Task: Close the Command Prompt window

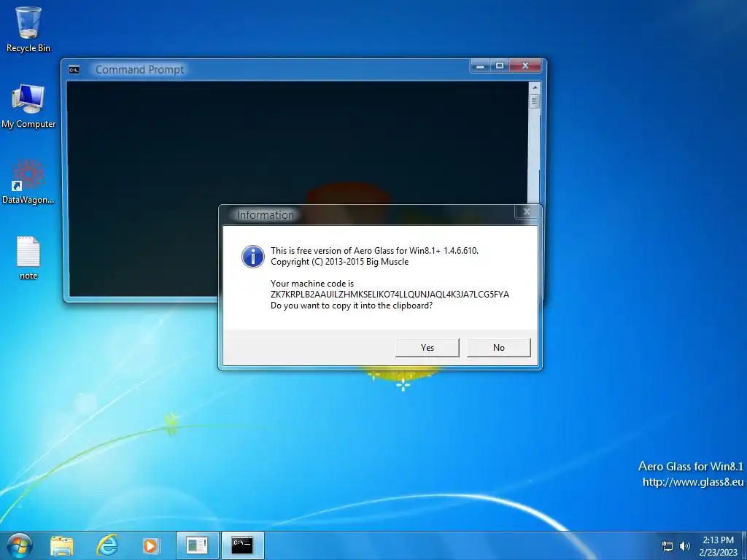Action: [x=525, y=66]
